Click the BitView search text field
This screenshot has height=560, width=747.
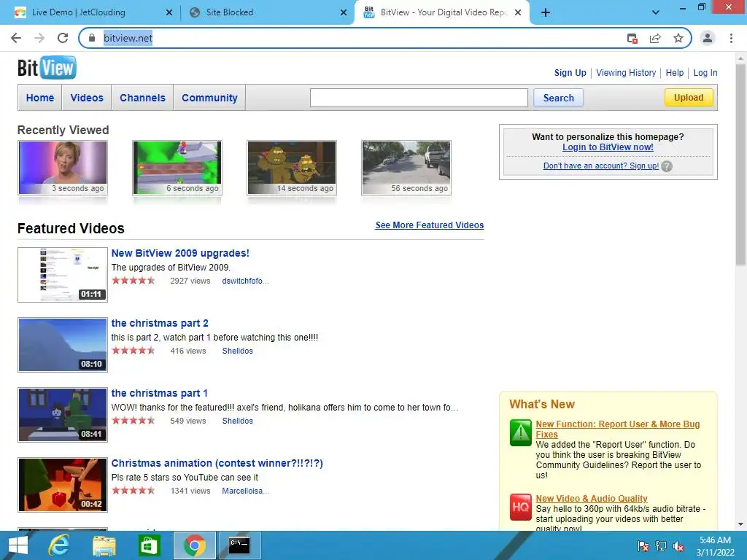click(419, 98)
